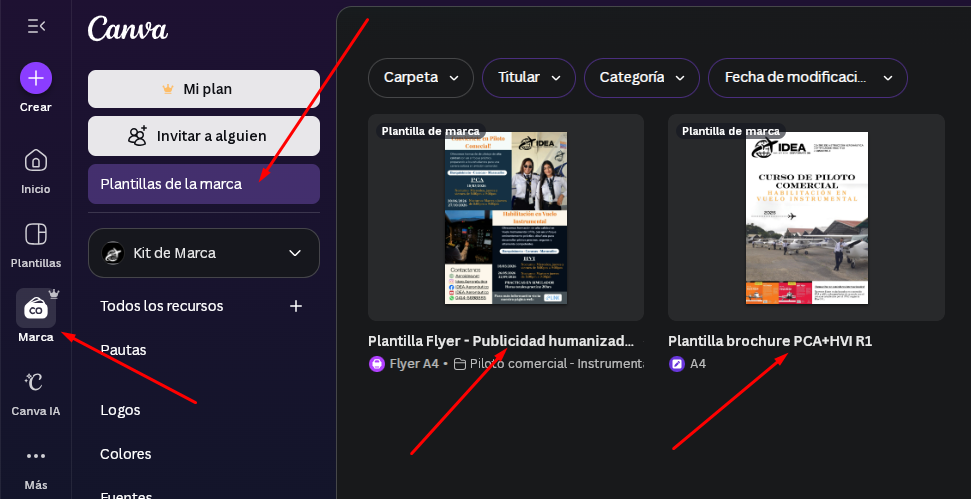Screen dimensions: 971x499
Task: Open the Carpeta filter dropdown
Action: point(421,78)
